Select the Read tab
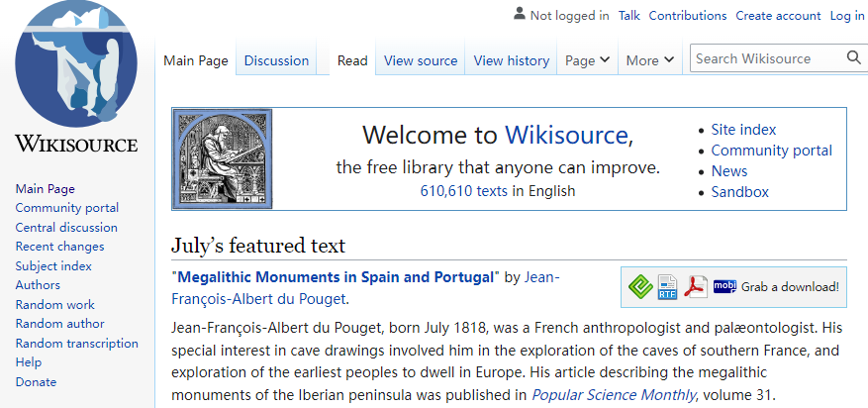Screen dimensions: 868x408 click(x=352, y=60)
